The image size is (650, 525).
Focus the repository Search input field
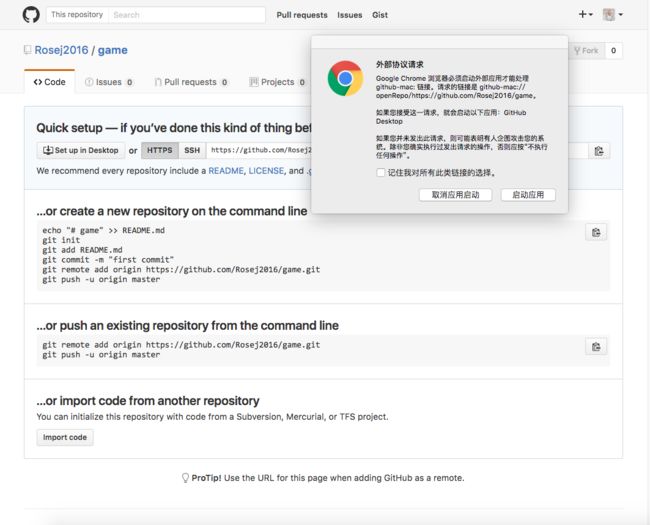click(x=187, y=15)
